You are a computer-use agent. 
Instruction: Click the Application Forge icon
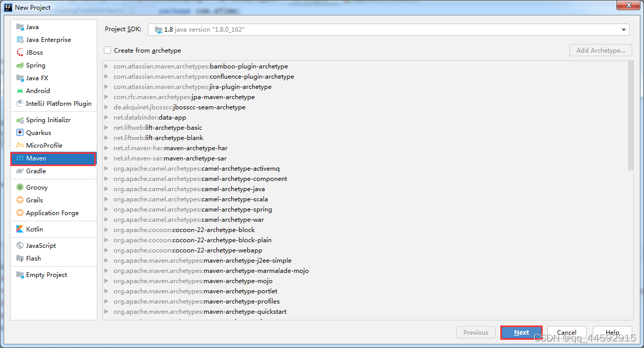(20, 213)
